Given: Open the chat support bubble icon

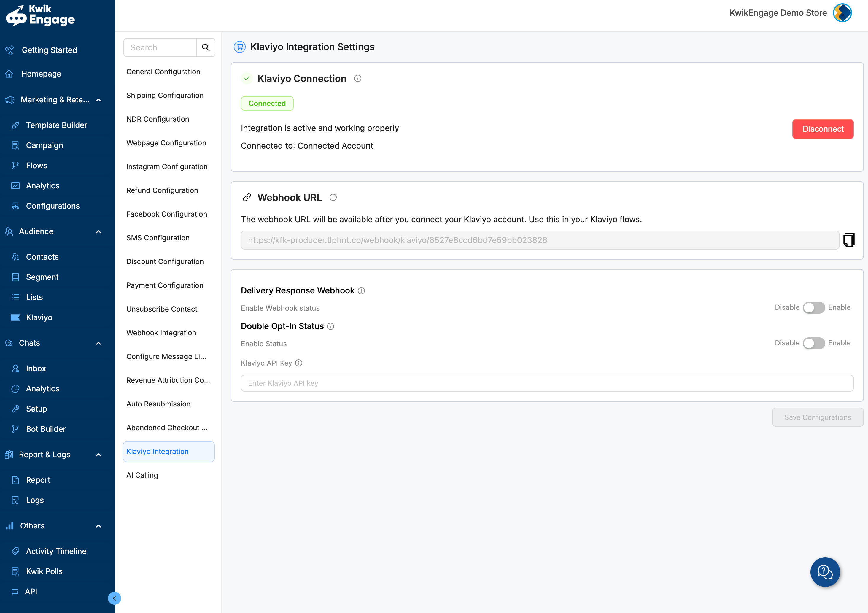Looking at the screenshot, I should coord(825,572).
